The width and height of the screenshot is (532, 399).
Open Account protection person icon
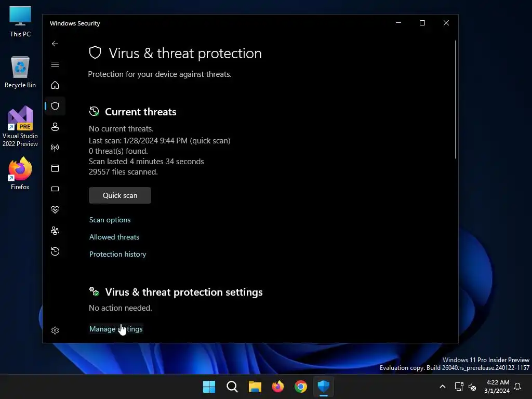click(55, 127)
